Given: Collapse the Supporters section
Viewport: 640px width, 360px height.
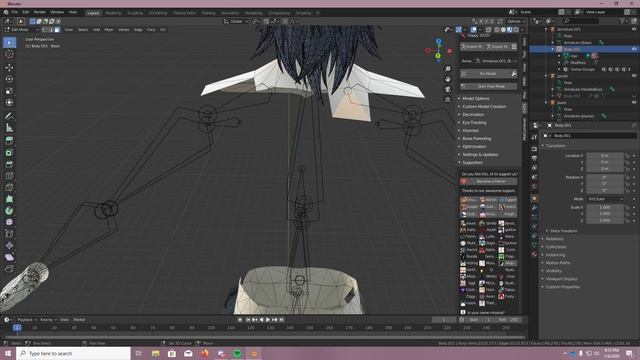Looking at the screenshot, I should tap(472, 162).
